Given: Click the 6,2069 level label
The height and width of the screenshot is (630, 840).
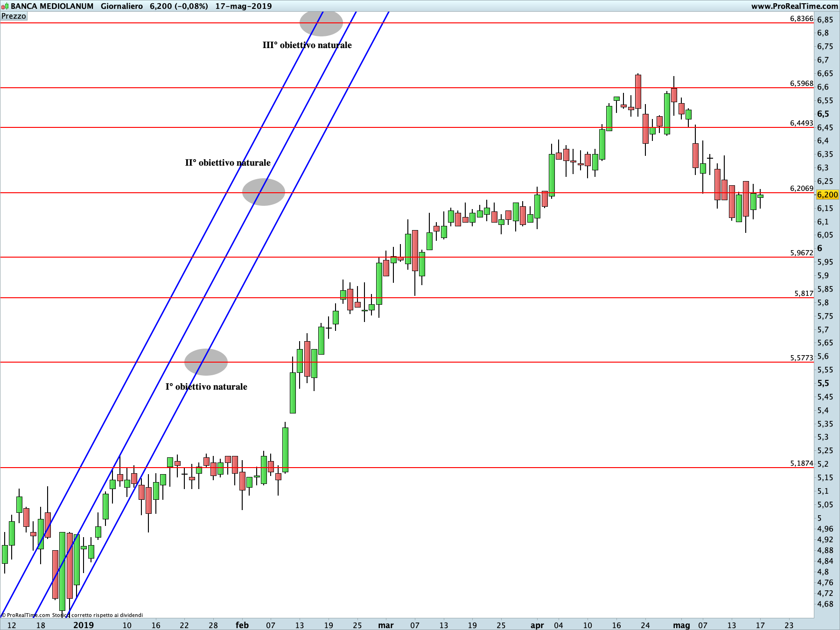Looking at the screenshot, I should [x=801, y=189].
